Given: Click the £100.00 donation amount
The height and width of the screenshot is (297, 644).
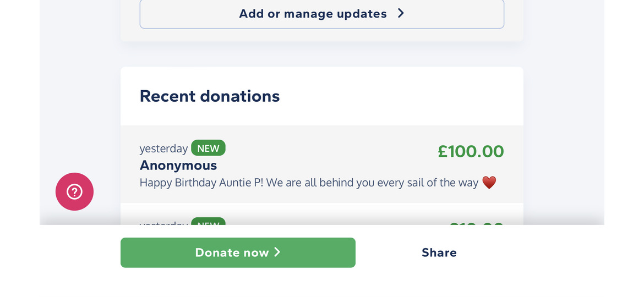Looking at the screenshot, I should click(x=471, y=151).
